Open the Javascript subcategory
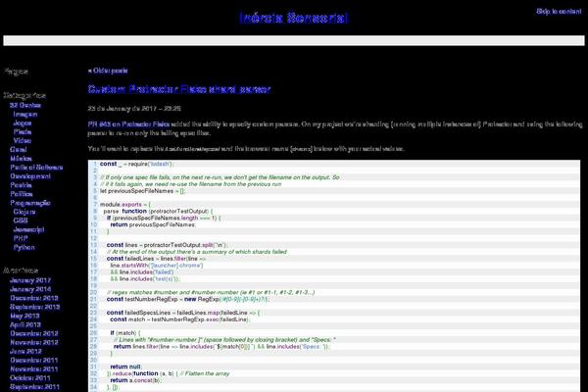The height and width of the screenshot is (392, 588). point(28,229)
